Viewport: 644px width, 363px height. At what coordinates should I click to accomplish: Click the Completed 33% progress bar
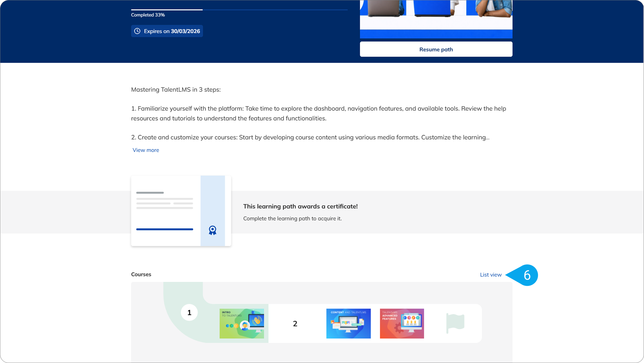[x=239, y=10]
